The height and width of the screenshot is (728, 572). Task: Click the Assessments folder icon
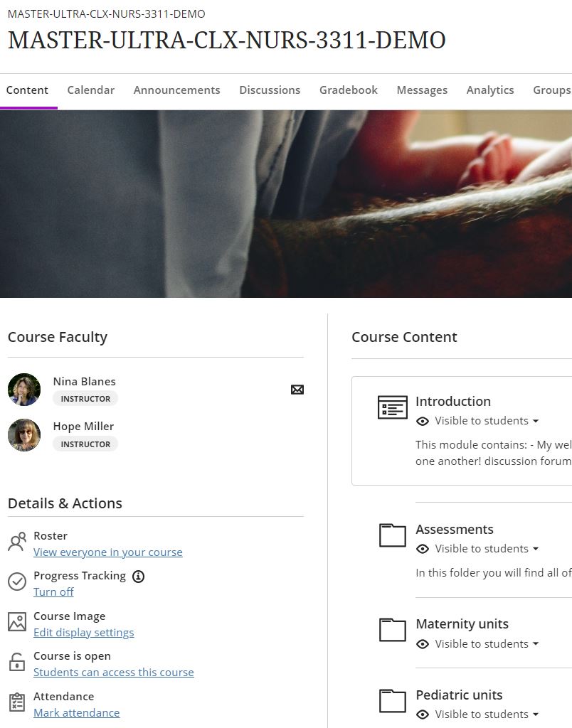392,535
